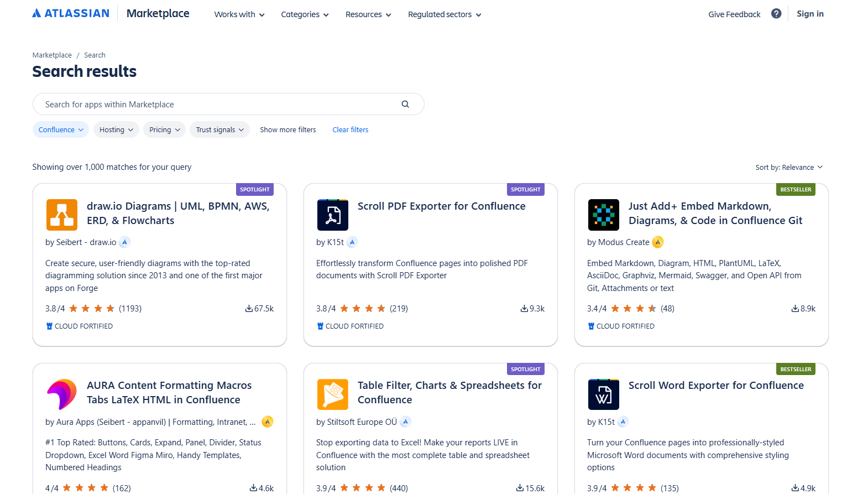The height and width of the screenshot is (494, 868).
Task: Click the star rating on Just Add+ card
Action: pos(634,308)
